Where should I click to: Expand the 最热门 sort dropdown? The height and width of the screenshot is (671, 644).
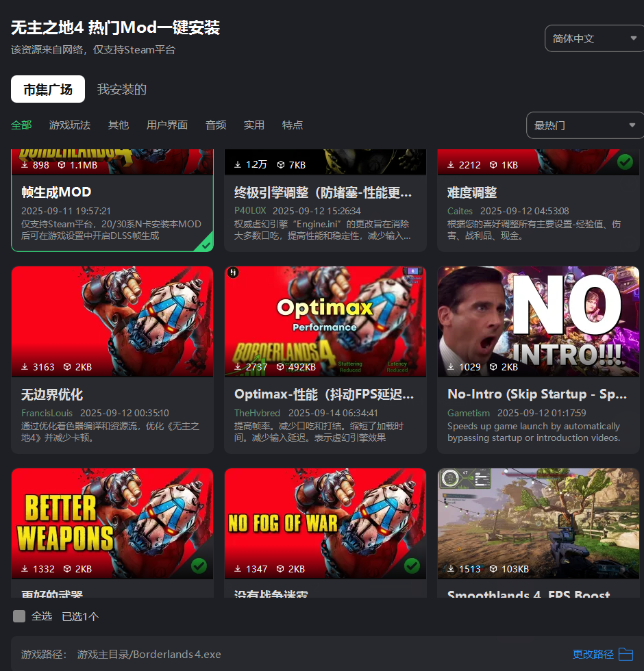pyautogui.click(x=584, y=126)
